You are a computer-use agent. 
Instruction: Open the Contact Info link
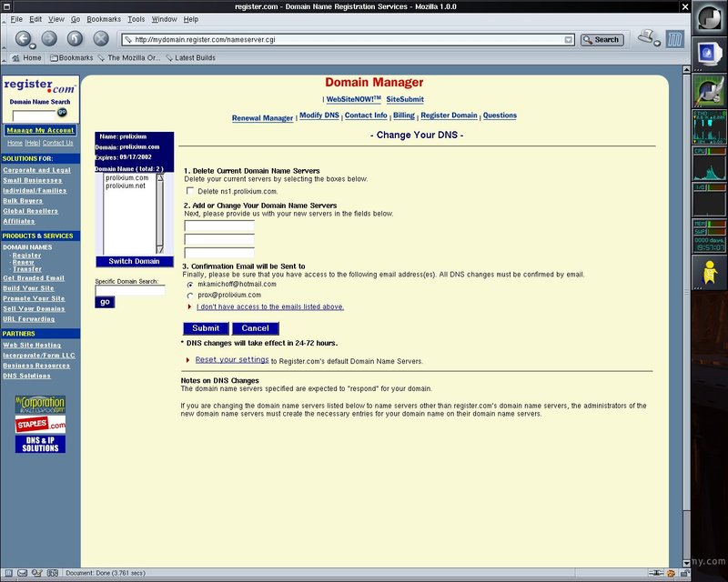[x=366, y=115]
